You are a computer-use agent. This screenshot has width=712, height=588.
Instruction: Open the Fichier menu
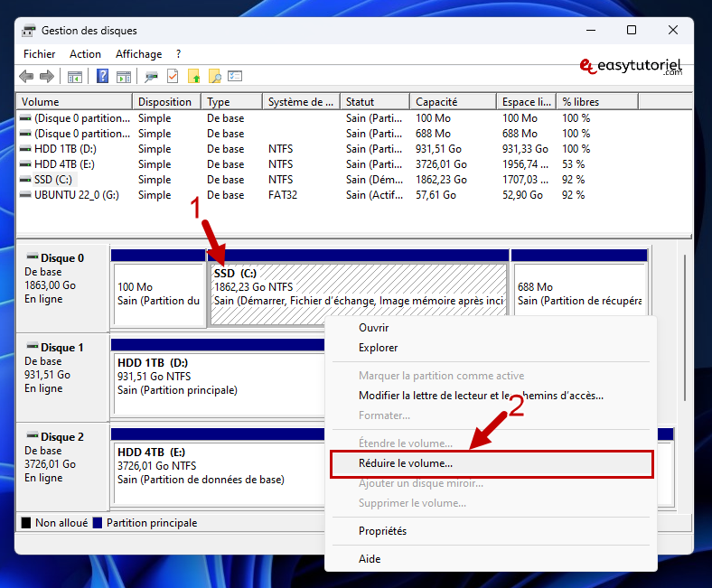coord(40,54)
